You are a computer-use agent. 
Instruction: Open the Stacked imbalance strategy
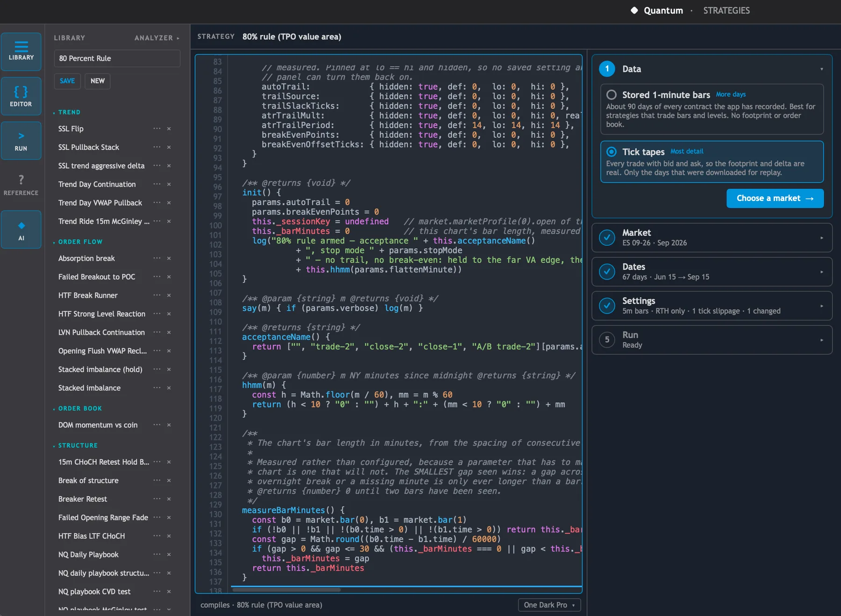click(89, 388)
